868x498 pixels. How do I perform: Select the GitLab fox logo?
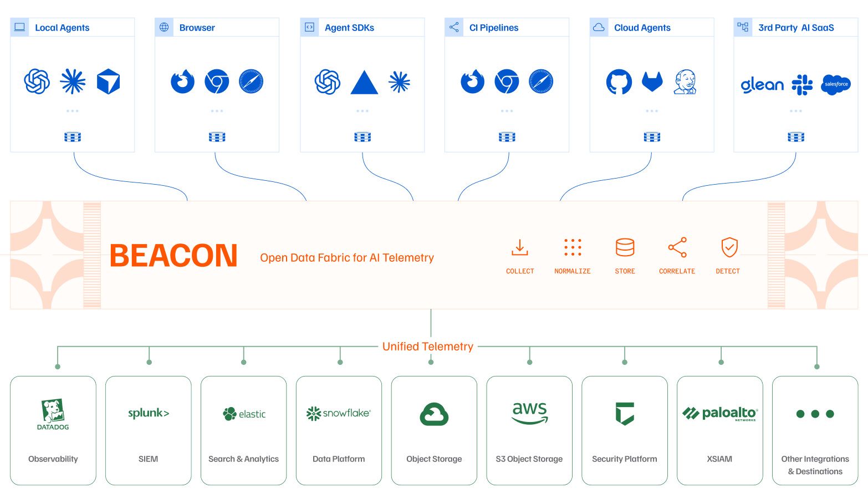click(x=652, y=82)
